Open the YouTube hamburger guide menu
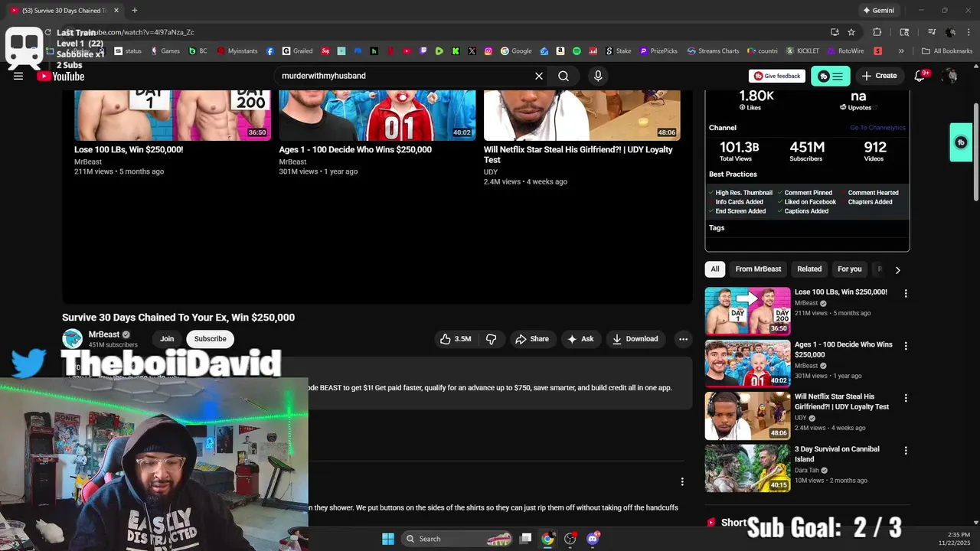 18,76
